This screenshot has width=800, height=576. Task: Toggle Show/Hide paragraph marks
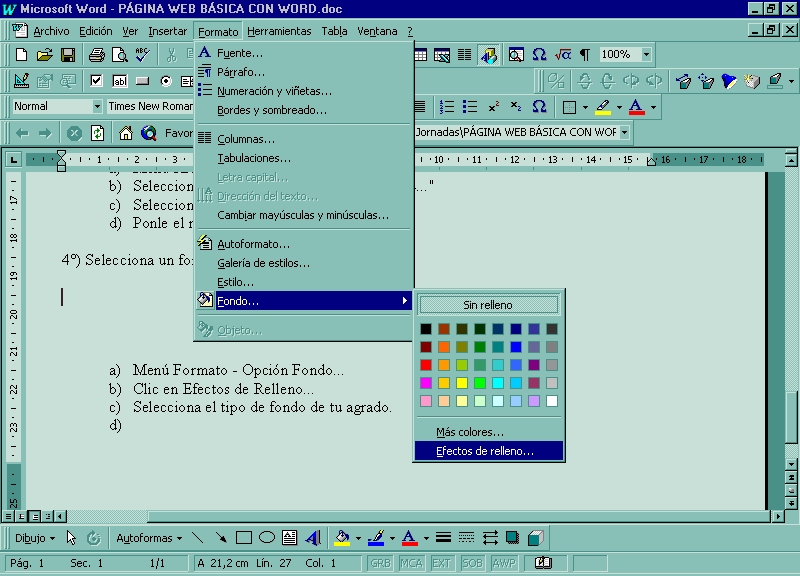585,55
